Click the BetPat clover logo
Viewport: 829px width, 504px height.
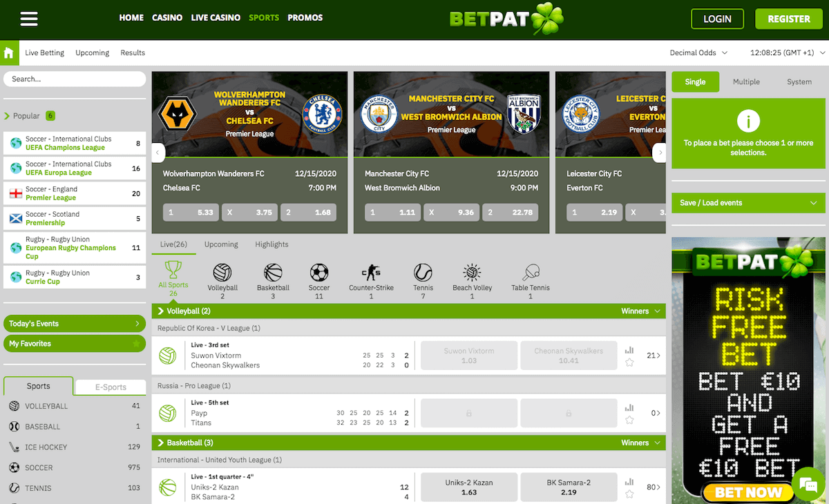coord(506,19)
